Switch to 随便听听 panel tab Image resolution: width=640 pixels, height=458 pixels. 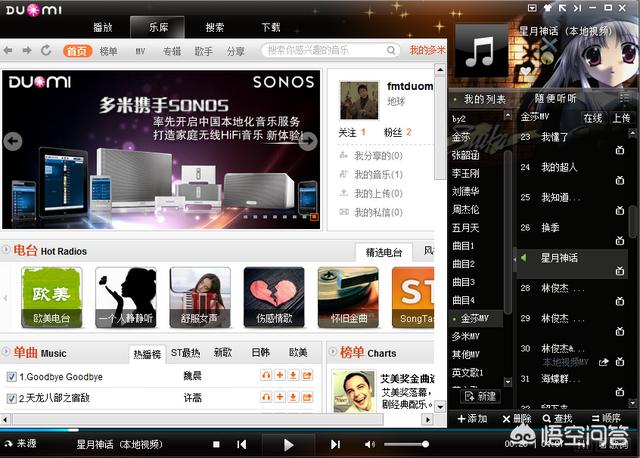click(556, 98)
